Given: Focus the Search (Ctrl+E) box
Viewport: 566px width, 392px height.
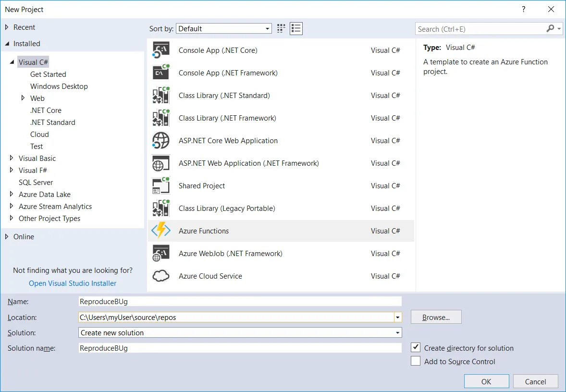Looking at the screenshot, I should (x=481, y=29).
